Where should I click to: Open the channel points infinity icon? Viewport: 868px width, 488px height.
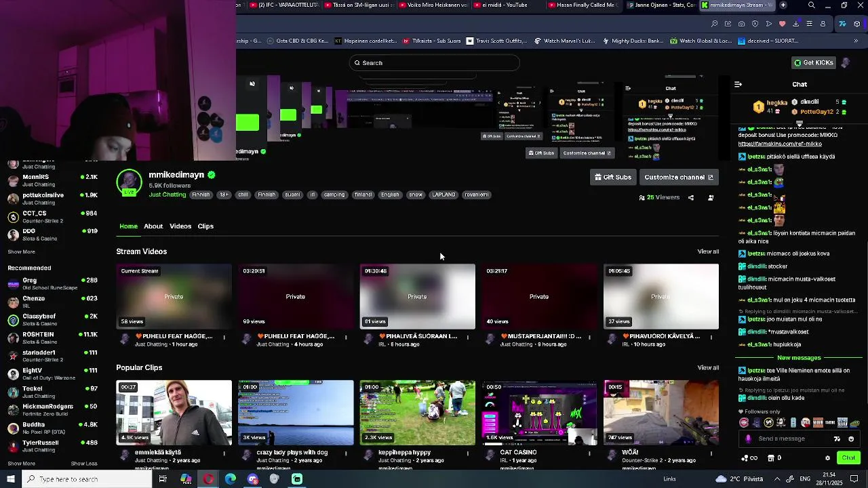tap(749, 458)
